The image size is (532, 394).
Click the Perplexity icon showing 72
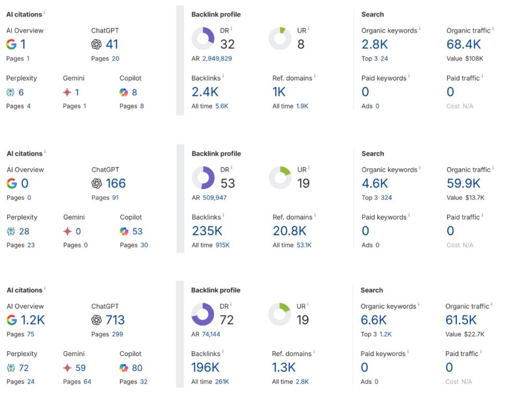pos(12,368)
